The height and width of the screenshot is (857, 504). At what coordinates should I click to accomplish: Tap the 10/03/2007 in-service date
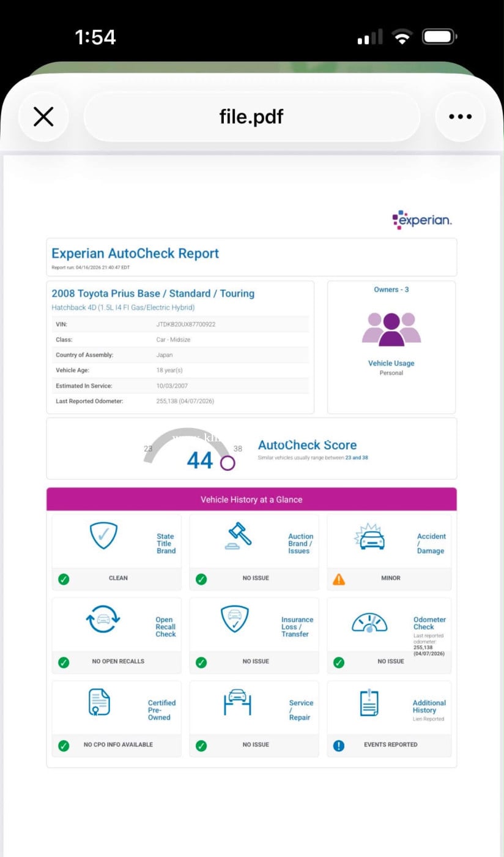pos(172,386)
